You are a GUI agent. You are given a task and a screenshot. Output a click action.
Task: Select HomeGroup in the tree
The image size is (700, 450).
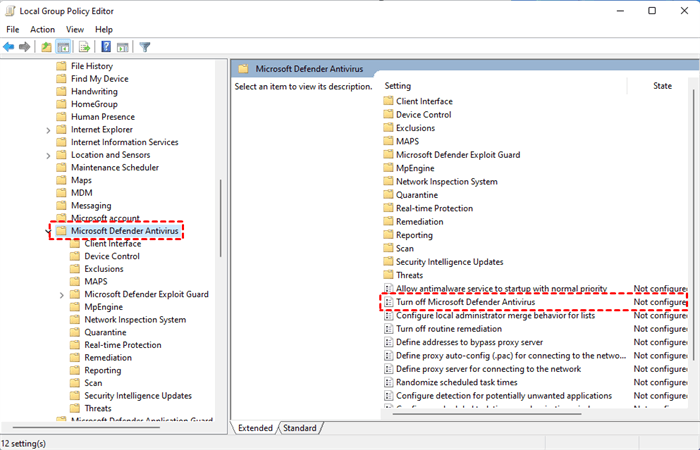94,104
